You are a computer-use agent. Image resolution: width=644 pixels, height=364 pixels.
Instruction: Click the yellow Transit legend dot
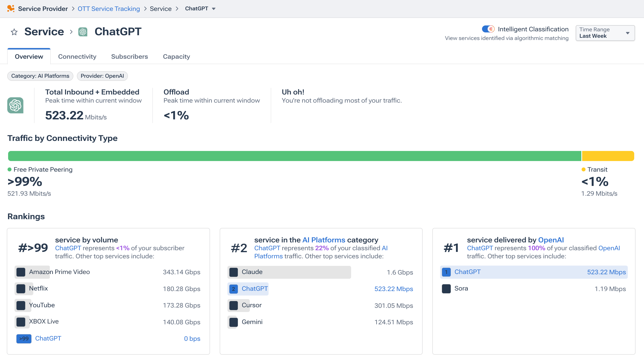584,169
